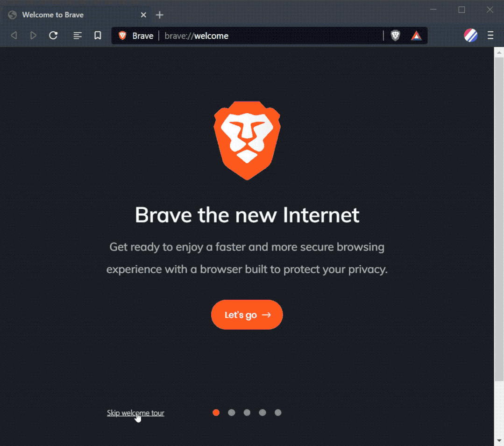Click the Skip welcome tour link
The height and width of the screenshot is (446, 504).
pyautogui.click(x=135, y=413)
